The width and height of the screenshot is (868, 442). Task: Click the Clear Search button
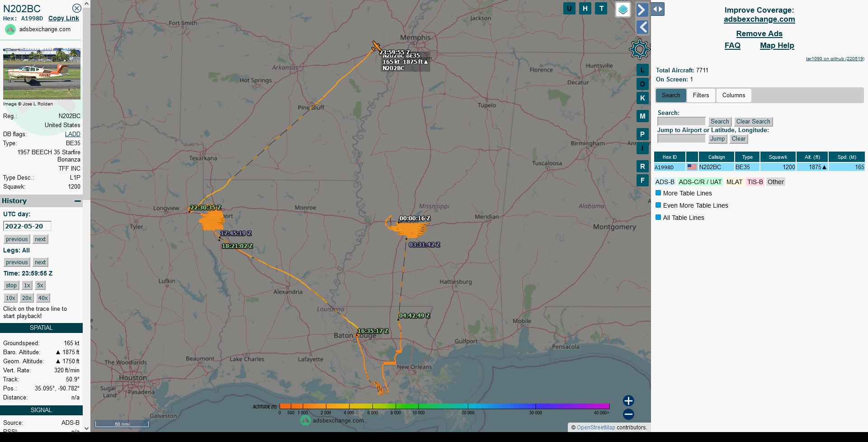[x=753, y=122]
